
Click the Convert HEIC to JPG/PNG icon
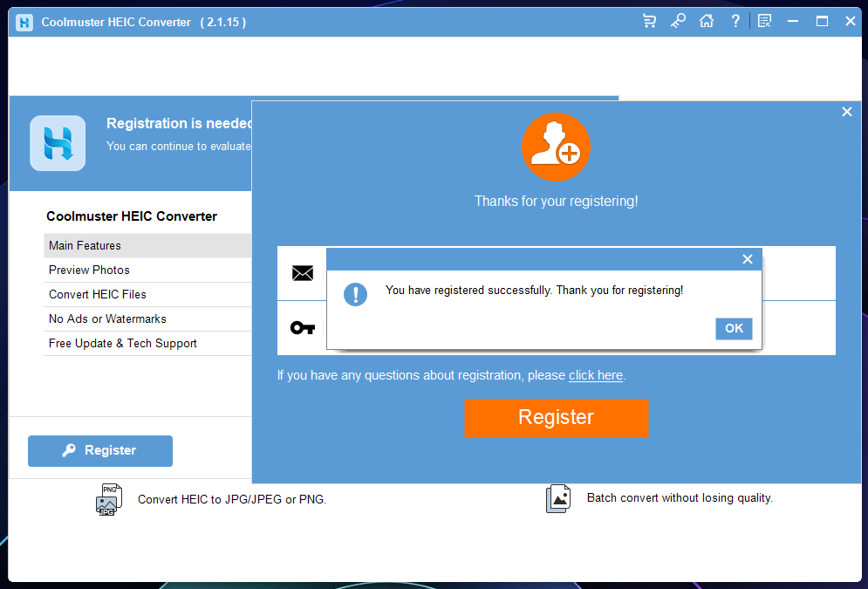click(x=109, y=499)
